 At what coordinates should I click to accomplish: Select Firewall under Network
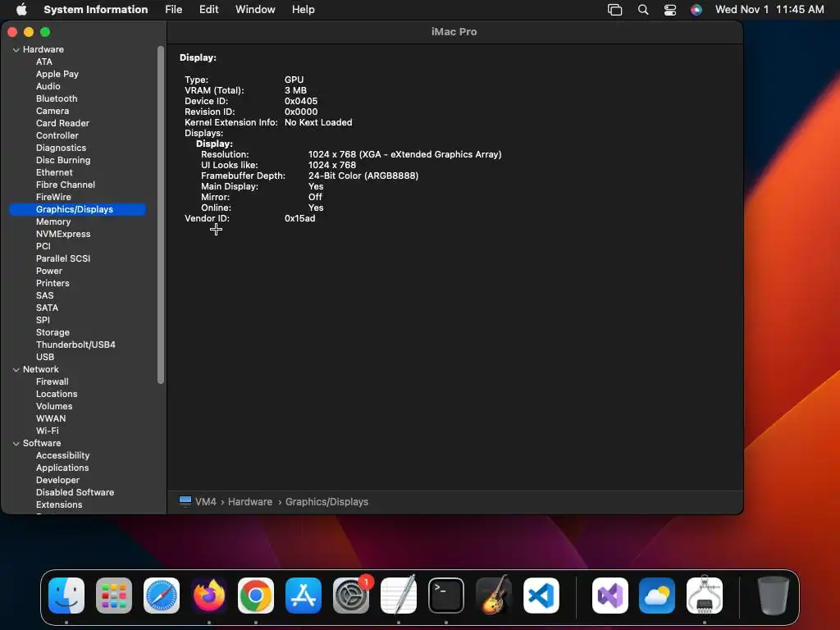(x=52, y=382)
